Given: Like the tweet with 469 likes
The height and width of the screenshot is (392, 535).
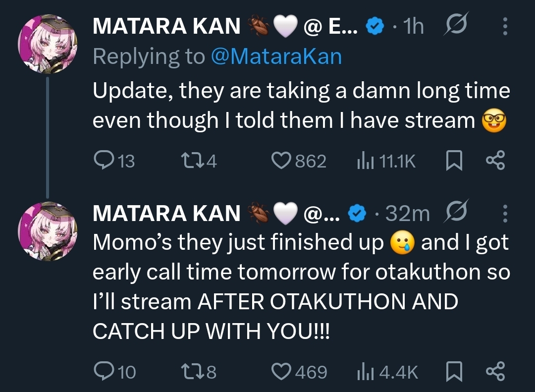Looking at the screenshot, I should point(282,372).
